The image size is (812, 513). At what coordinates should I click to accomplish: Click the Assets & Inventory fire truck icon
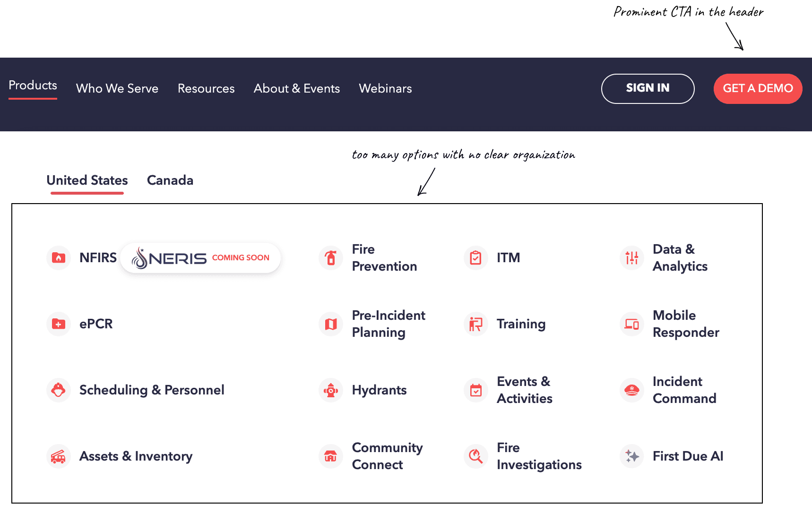[59, 456]
